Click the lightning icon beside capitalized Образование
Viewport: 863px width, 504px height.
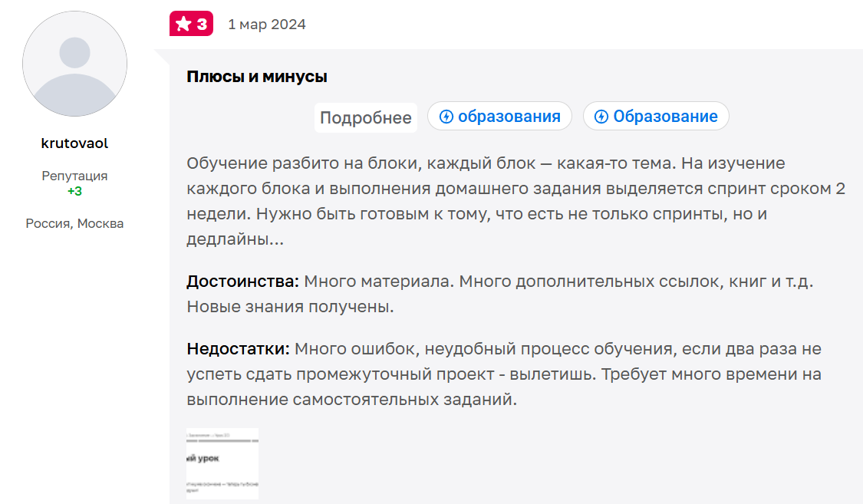click(601, 117)
